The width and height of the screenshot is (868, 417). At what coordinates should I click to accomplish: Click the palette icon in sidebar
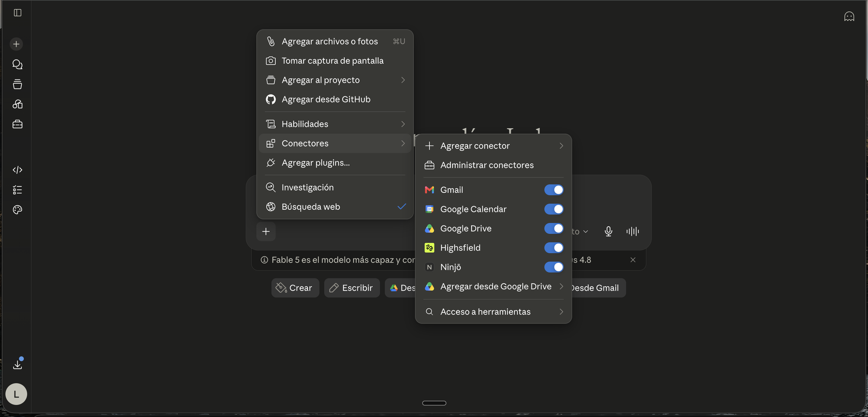(x=17, y=210)
